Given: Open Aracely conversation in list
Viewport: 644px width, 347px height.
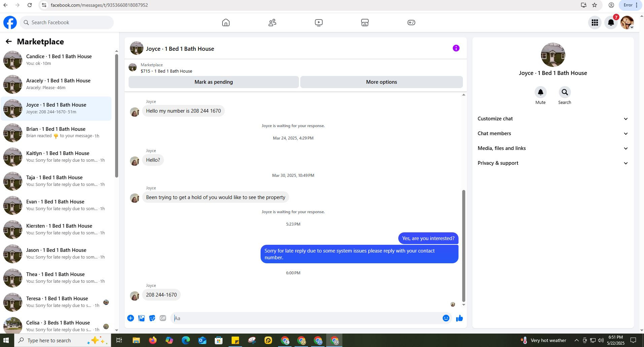Looking at the screenshot, I should click(56, 84).
